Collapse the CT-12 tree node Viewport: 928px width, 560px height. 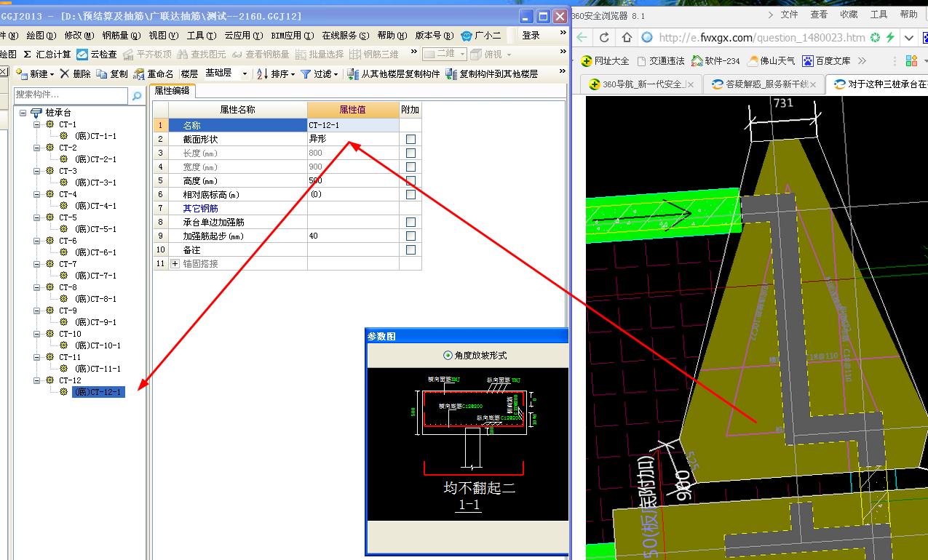tap(37, 380)
